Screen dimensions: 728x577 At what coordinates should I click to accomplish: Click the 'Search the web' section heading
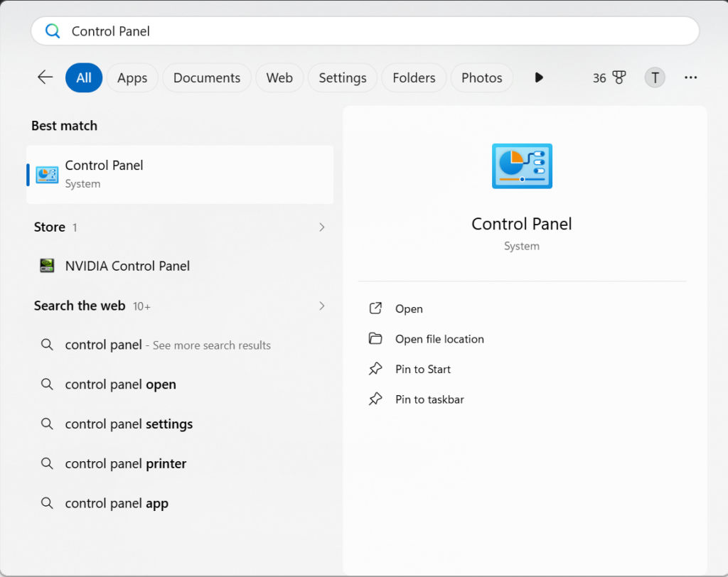click(80, 306)
